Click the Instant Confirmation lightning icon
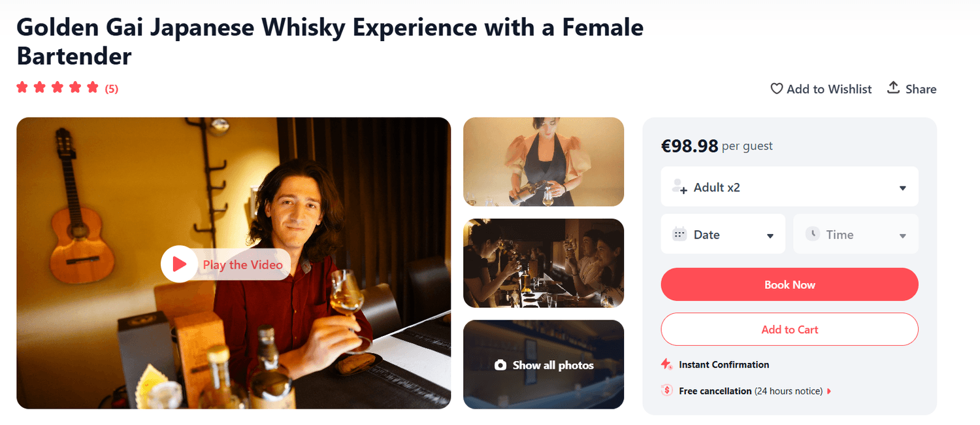This screenshot has width=980, height=425. pyautogui.click(x=666, y=364)
